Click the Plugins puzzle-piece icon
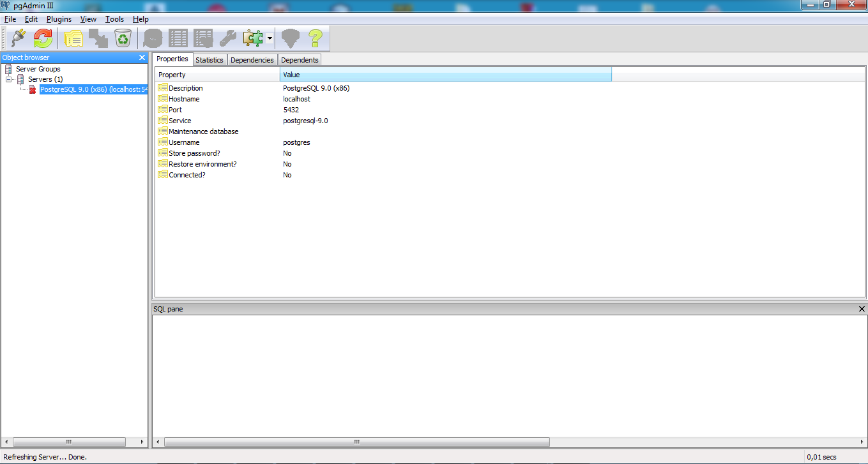Viewport: 868px width, 464px height. [x=253, y=38]
